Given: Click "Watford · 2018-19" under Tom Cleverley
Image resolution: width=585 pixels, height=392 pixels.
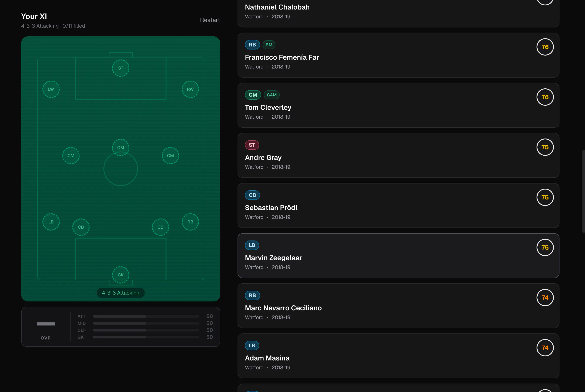Looking at the screenshot, I should [267, 117].
